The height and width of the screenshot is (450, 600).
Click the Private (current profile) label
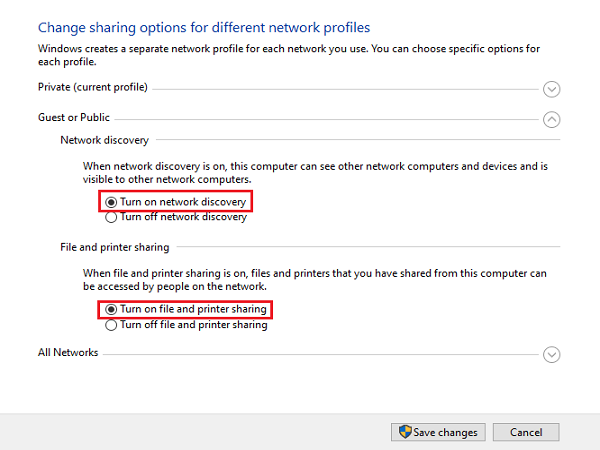tap(92, 88)
